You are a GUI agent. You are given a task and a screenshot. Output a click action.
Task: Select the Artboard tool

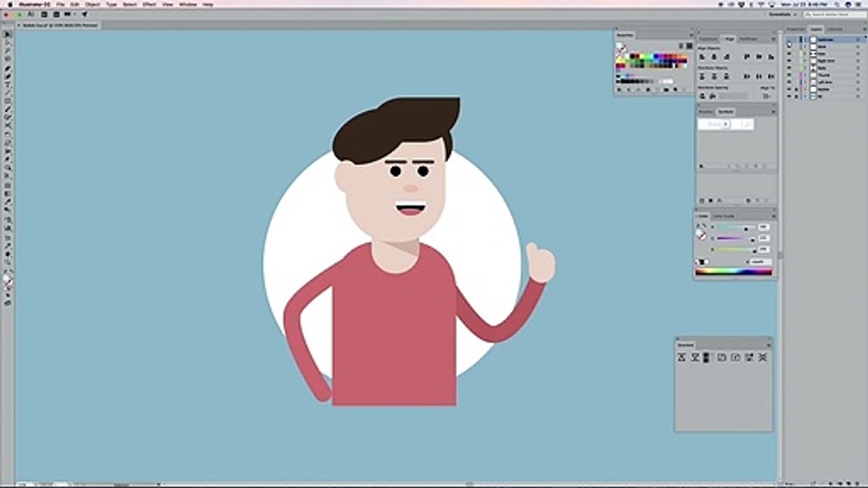coord(8,236)
